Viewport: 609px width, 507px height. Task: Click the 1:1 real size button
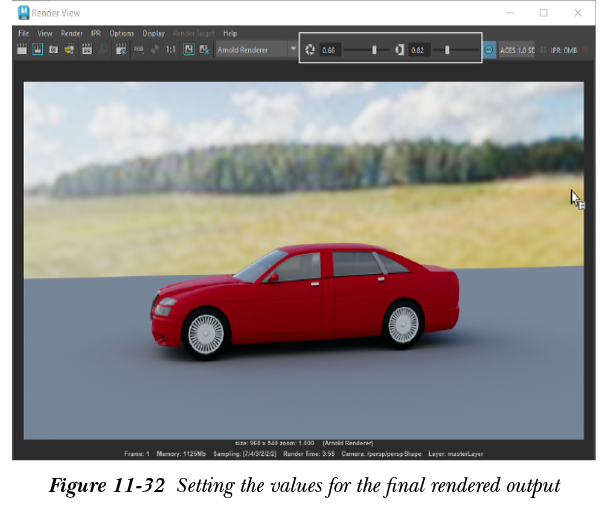[170, 49]
